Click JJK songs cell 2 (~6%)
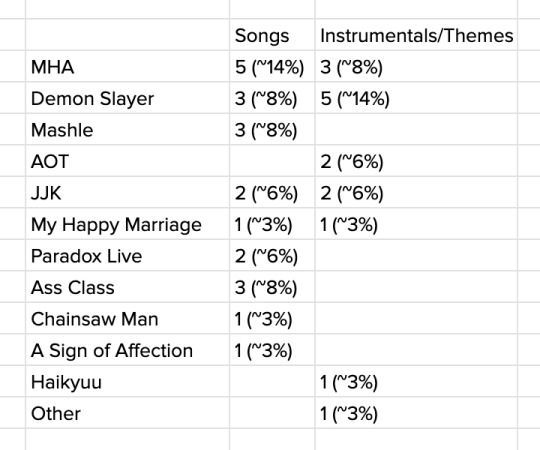The width and height of the screenshot is (540, 450). [272, 192]
